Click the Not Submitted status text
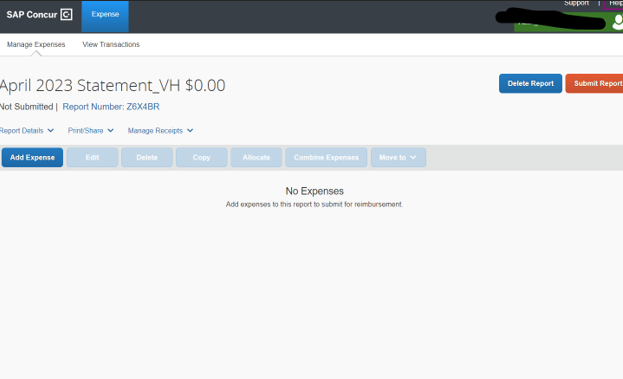The image size is (623, 379). click(27, 107)
